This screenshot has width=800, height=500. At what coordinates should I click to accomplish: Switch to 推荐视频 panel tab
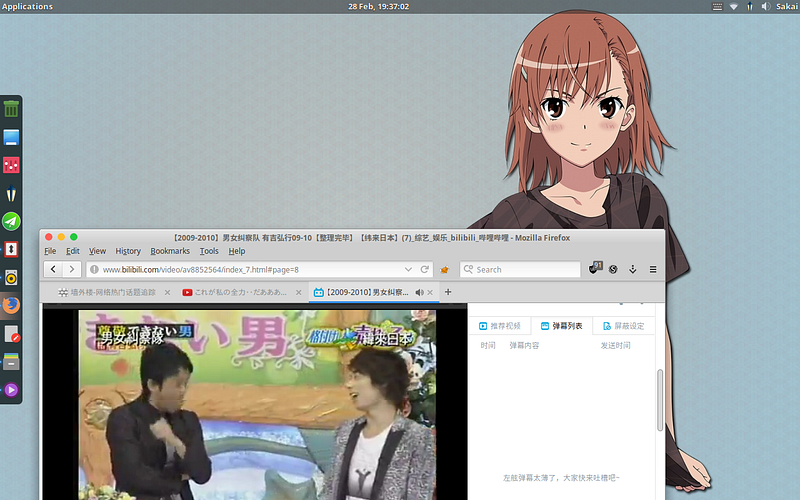(x=500, y=326)
